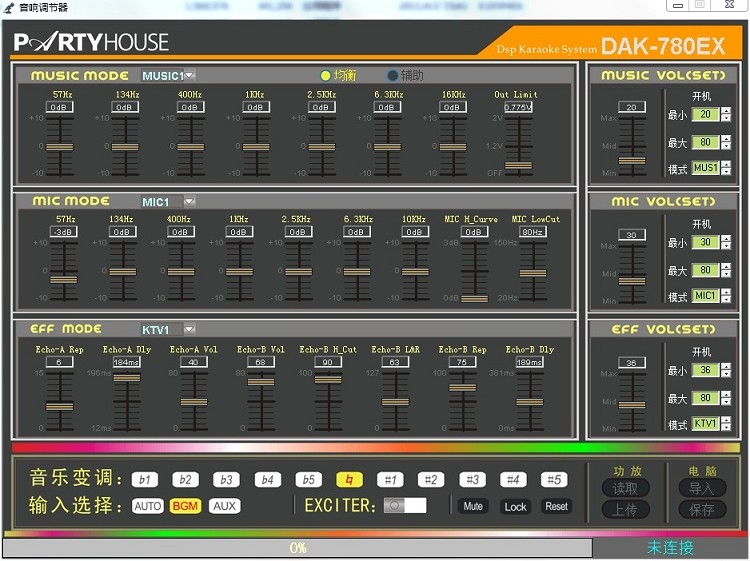The width and height of the screenshot is (750, 561).
Task: Click the effect volume 模式 KTV1 stepper
Action: 726,423
